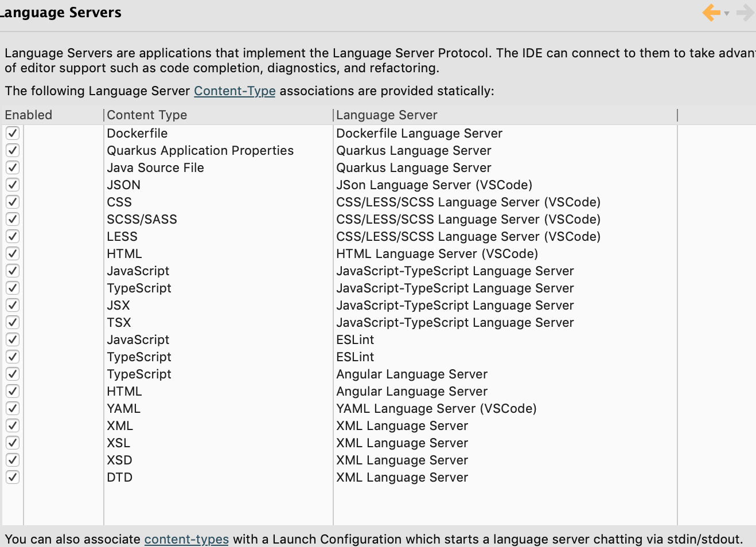Disable the Dockerfile language server checkbox

pyautogui.click(x=12, y=133)
